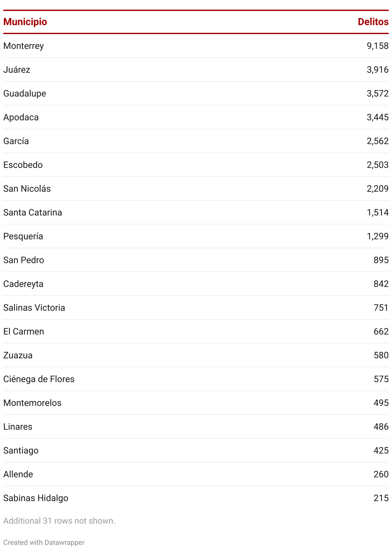Click Pesquería's 1,299 value
The width and height of the screenshot is (392, 550).
378,236
